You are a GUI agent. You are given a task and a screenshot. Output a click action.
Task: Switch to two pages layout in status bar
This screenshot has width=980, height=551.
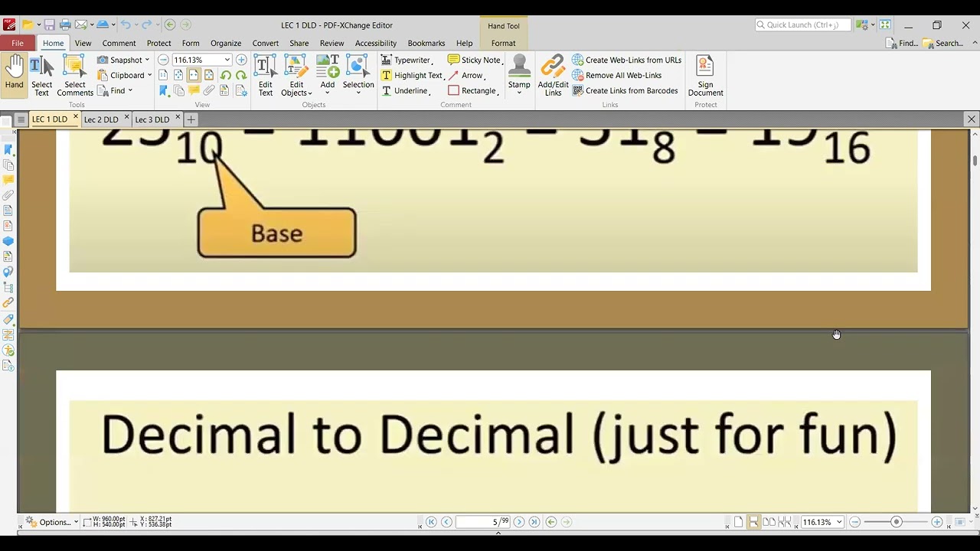tap(769, 522)
